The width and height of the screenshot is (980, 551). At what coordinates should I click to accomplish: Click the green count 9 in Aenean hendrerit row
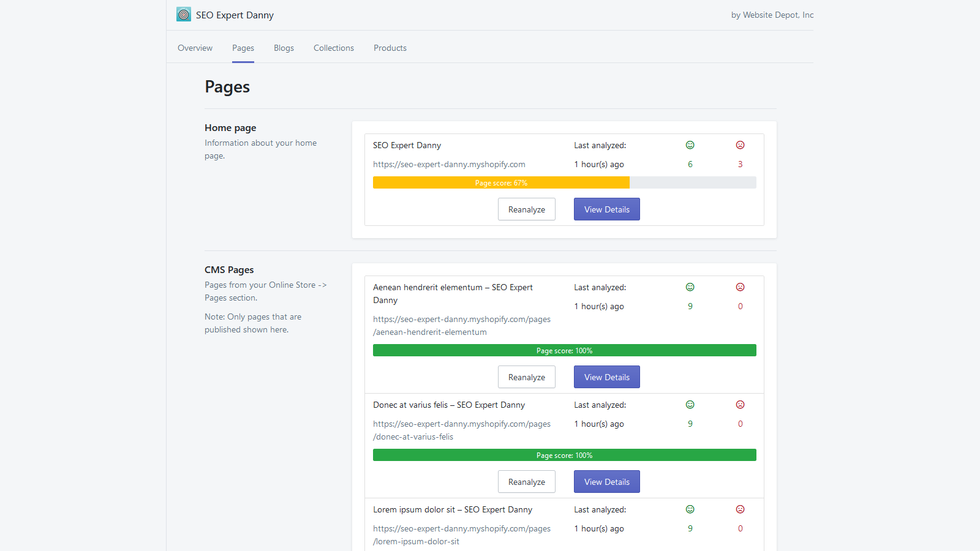tap(690, 306)
